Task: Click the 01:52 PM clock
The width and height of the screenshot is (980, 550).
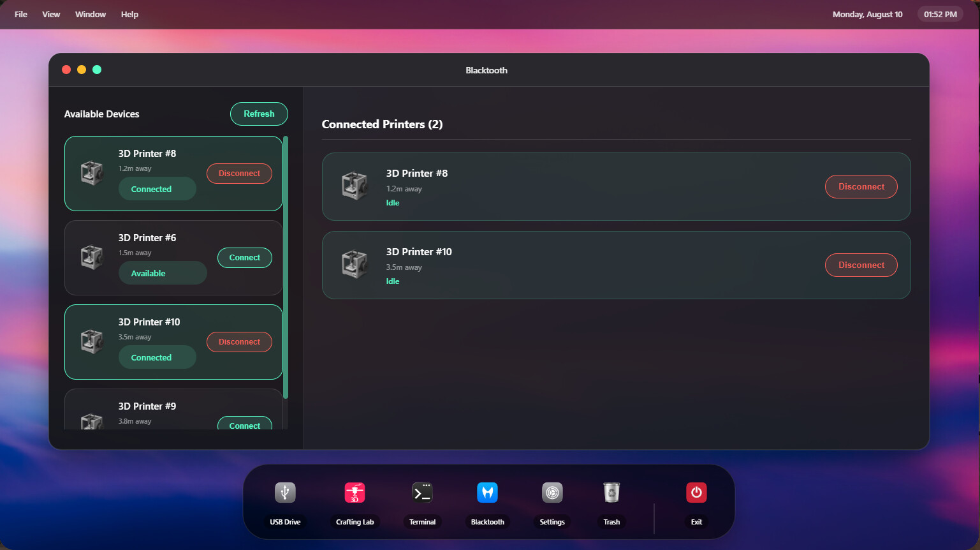Action: click(x=940, y=14)
